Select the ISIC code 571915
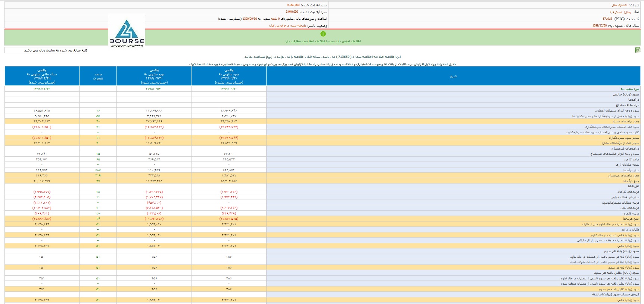 607,19
